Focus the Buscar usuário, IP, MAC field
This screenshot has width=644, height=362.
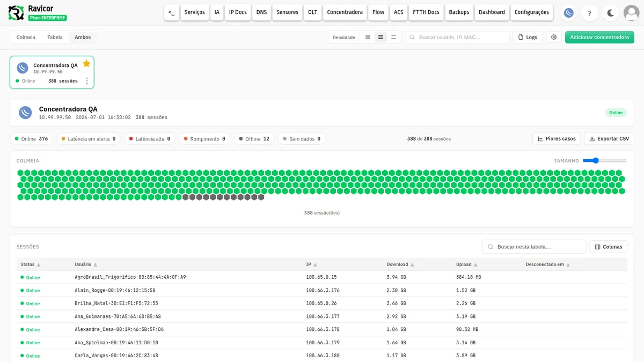tap(457, 37)
